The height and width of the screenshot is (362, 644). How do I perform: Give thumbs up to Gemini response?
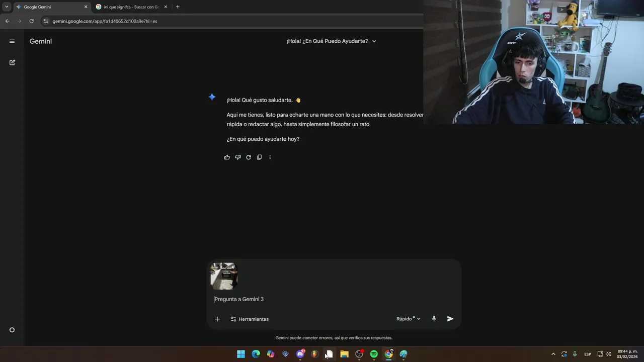(227, 157)
